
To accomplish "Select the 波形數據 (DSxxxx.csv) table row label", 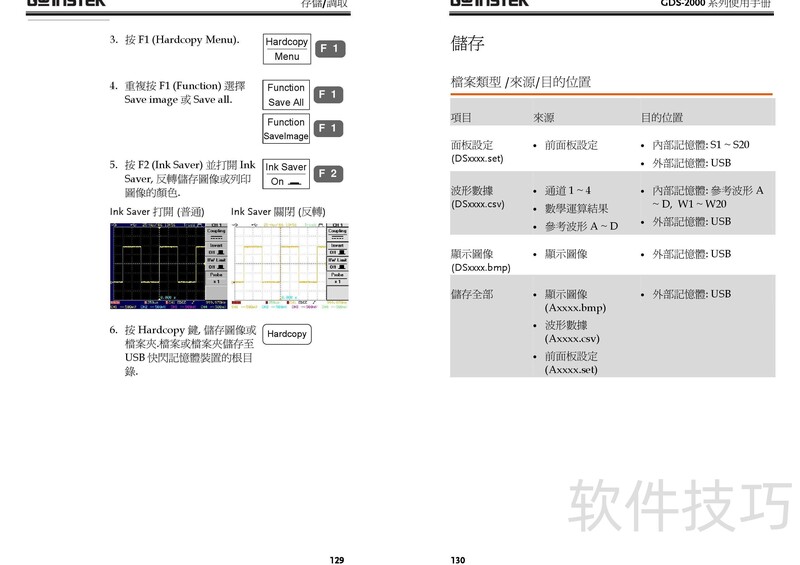I will (479, 196).
